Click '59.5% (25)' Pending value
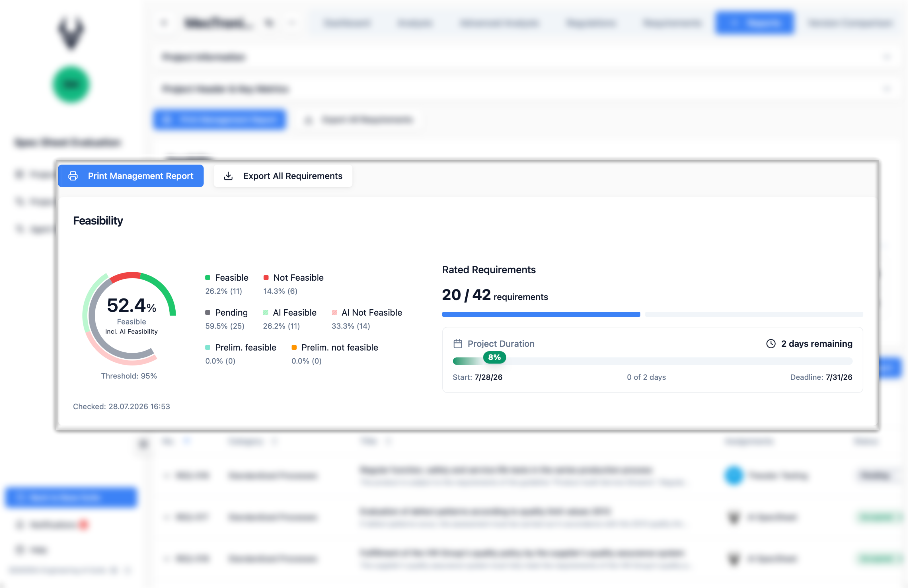 (225, 326)
